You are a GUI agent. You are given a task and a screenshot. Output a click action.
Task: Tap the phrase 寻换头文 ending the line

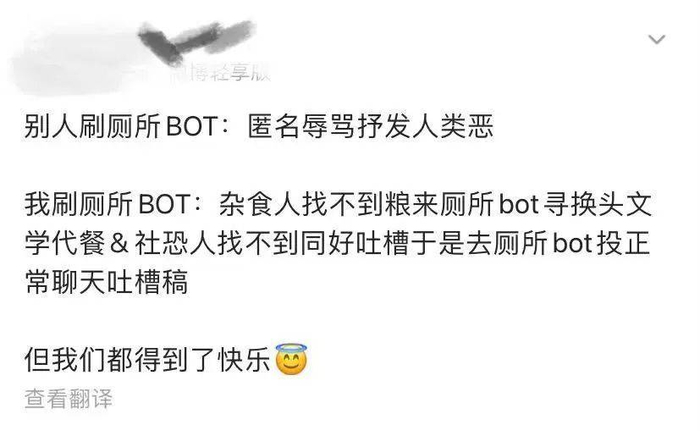[x=598, y=205]
